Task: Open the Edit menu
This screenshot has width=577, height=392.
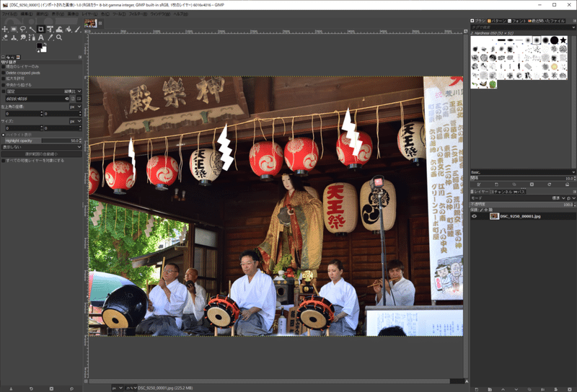Action: pos(27,14)
